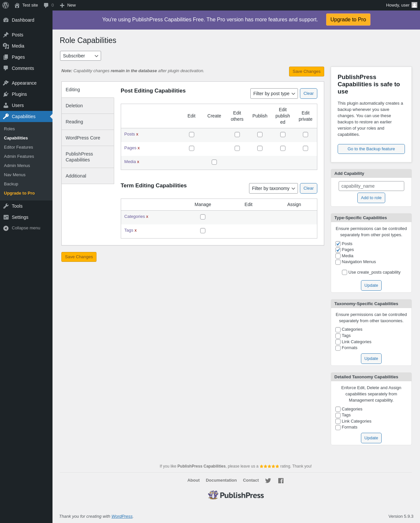Click Go to the Backup feature
Image resolution: width=420 pixels, height=523 pixels.
click(371, 149)
